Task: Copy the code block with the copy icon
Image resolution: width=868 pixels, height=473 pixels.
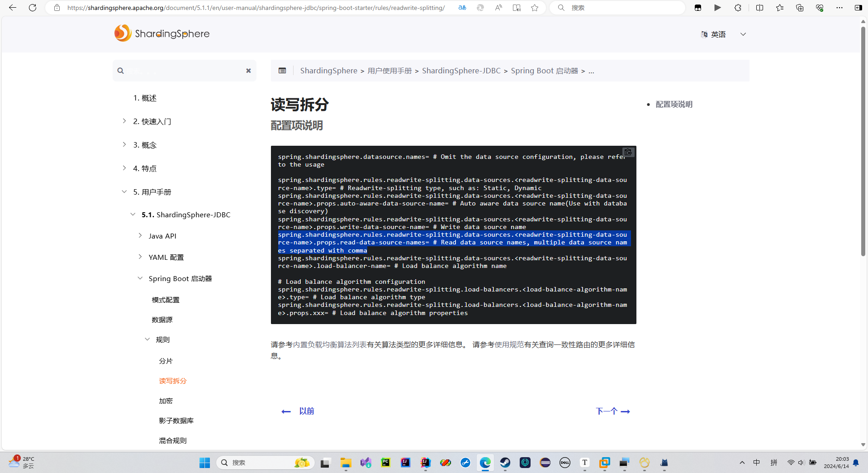Action: 628,152
